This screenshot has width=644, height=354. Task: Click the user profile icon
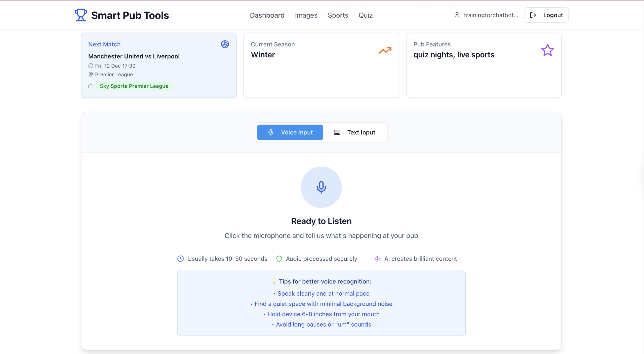457,15
